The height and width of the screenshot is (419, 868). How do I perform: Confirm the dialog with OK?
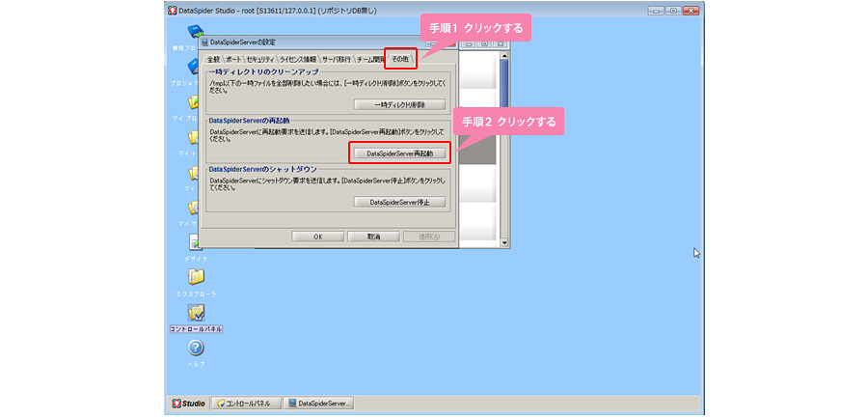click(317, 236)
